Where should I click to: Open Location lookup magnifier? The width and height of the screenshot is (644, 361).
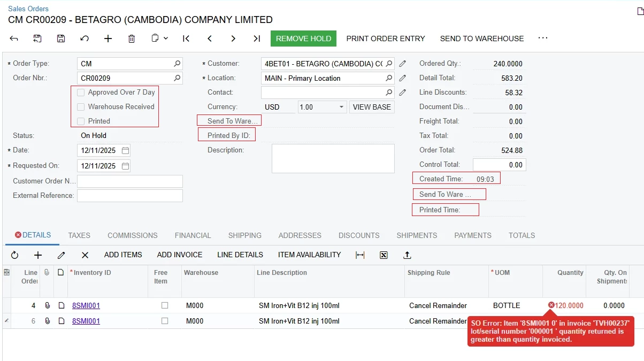pyautogui.click(x=389, y=78)
